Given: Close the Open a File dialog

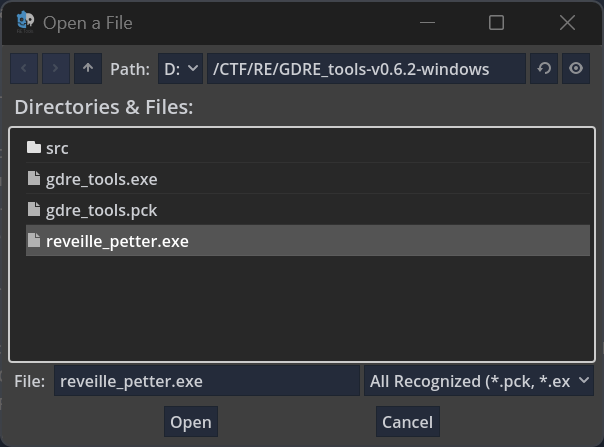Looking at the screenshot, I should [567, 22].
